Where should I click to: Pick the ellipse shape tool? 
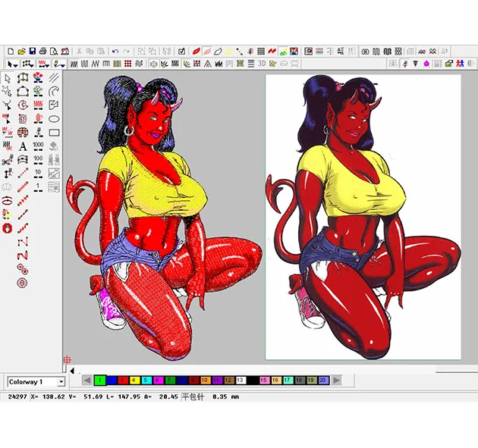click(55, 118)
